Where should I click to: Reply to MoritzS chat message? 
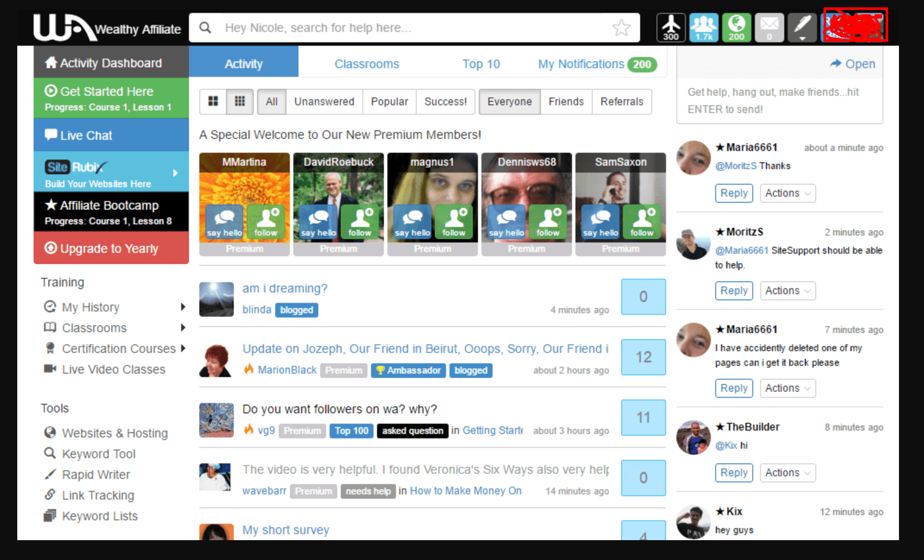[x=734, y=290]
